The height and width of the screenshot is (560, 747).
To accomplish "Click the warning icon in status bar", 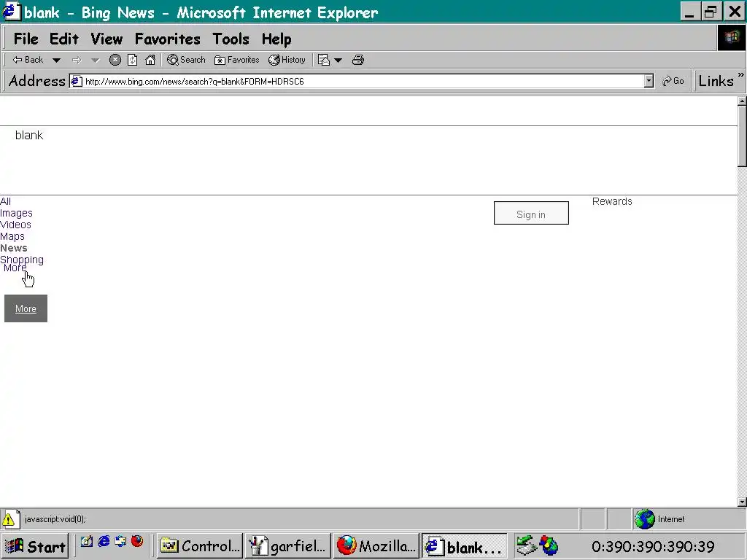I will click(x=10, y=519).
